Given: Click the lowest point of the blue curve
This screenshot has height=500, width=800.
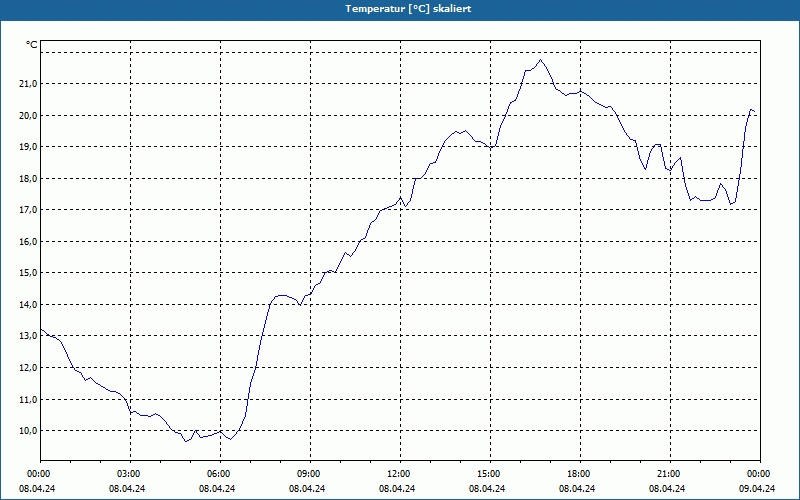Looking at the screenshot, I should [x=186, y=441].
